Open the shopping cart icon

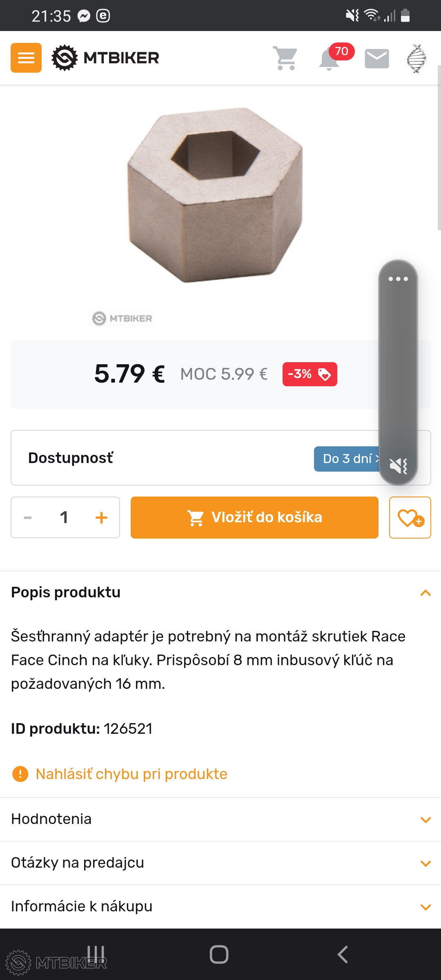pyautogui.click(x=285, y=58)
